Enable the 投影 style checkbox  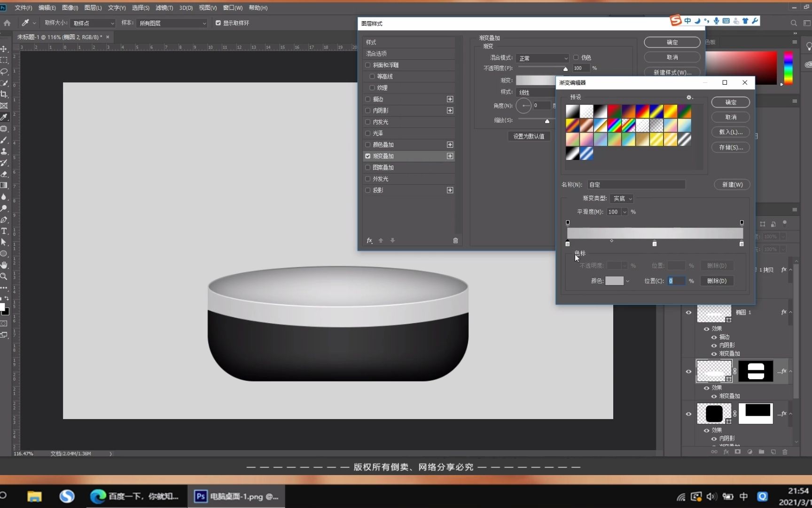pyautogui.click(x=368, y=190)
